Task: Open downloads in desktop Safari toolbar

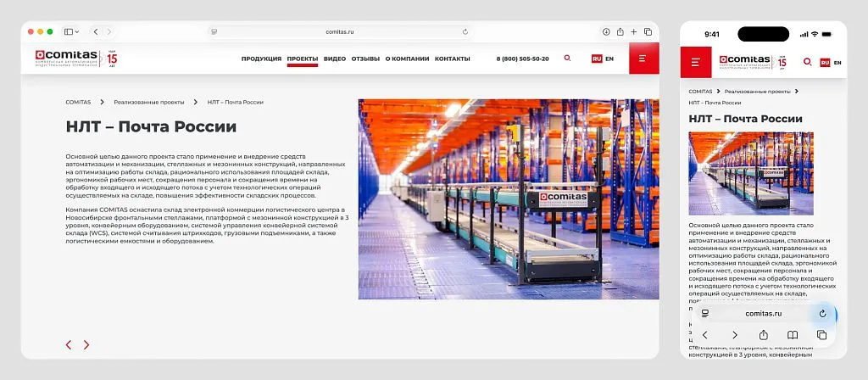Action: pos(606,32)
